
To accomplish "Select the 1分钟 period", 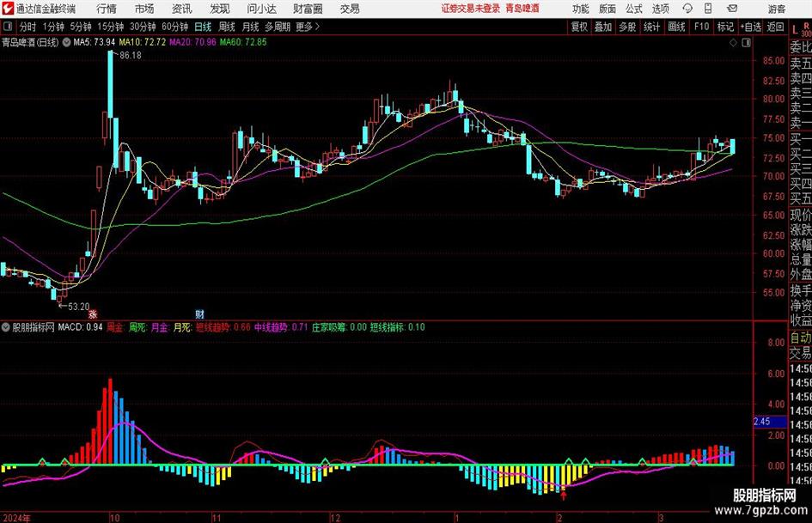I will (52, 27).
